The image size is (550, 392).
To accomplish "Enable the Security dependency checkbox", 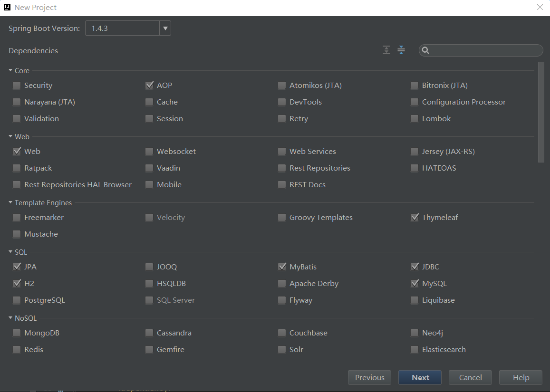I will click(x=17, y=86).
